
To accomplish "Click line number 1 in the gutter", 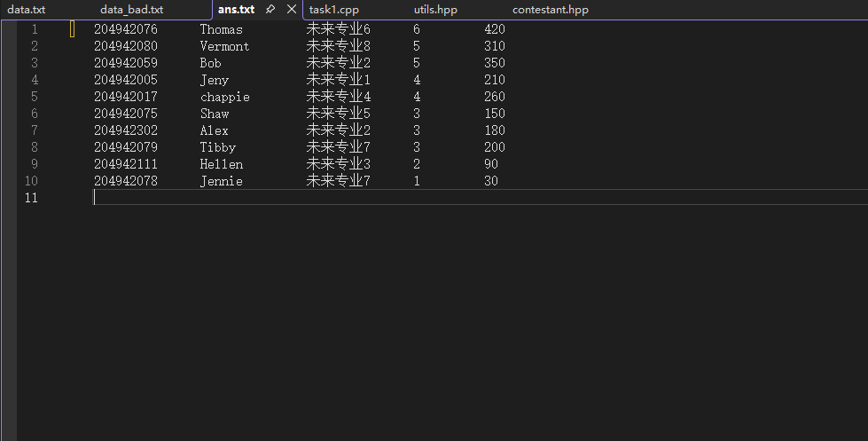I will [35, 28].
